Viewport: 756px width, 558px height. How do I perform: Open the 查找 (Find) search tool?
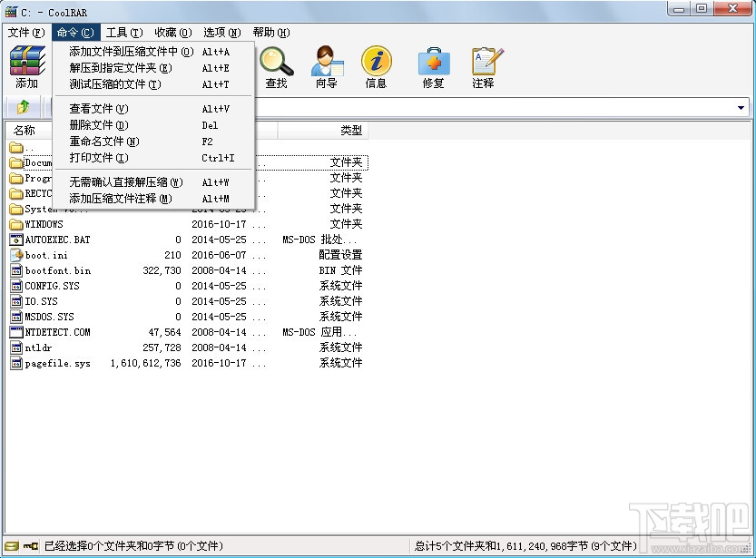point(277,66)
